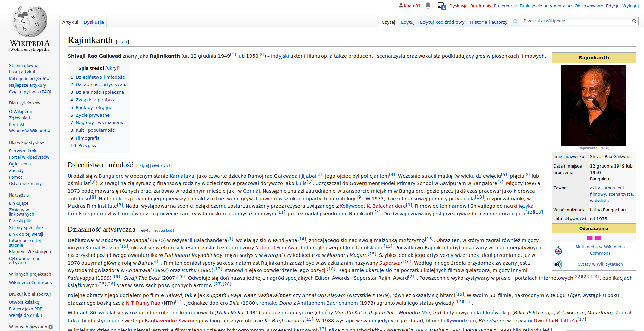The height and width of the screenshot is (331, 644).
Task: Open Najlepsze artykuły sidebar link
Action: pos(27,85)
